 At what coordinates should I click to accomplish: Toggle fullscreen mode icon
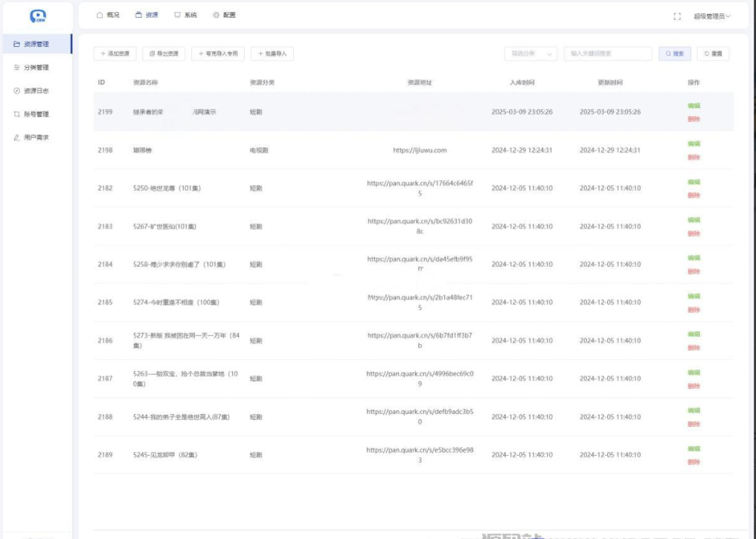pos(677,16)
